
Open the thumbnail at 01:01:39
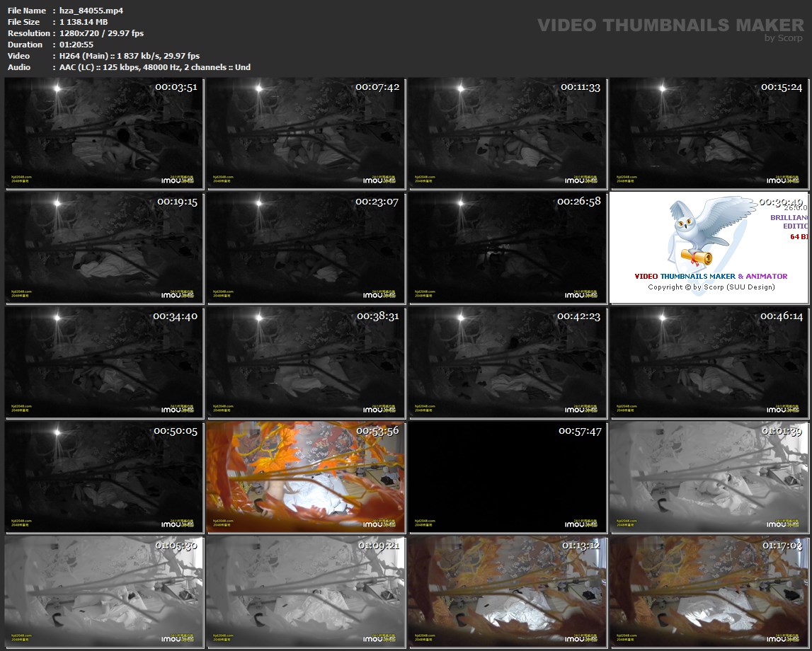click(709, 478)
